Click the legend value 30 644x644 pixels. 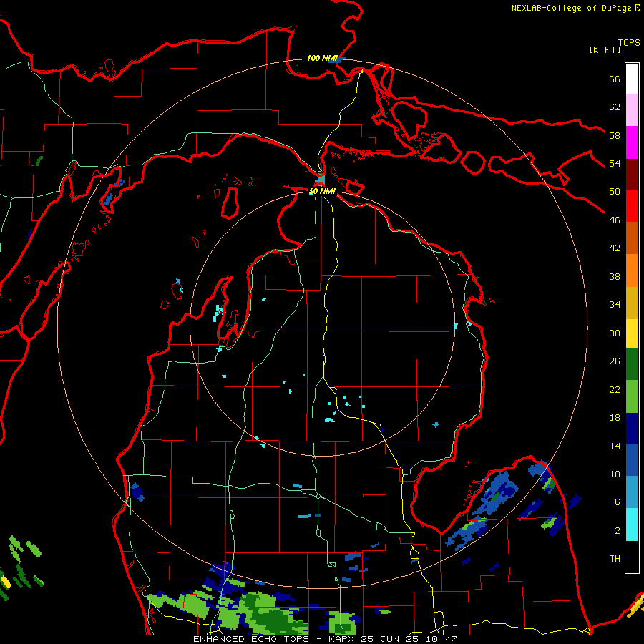click(615, 333)
